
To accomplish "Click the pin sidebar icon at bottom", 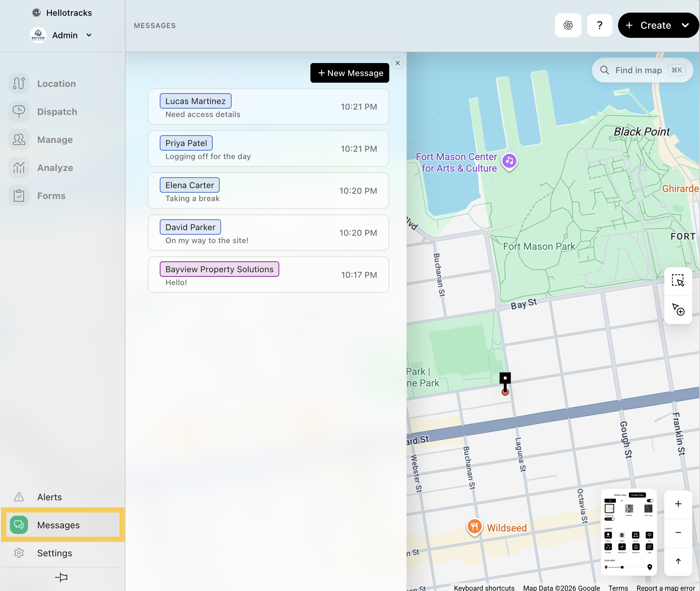I will pos(61,577).
